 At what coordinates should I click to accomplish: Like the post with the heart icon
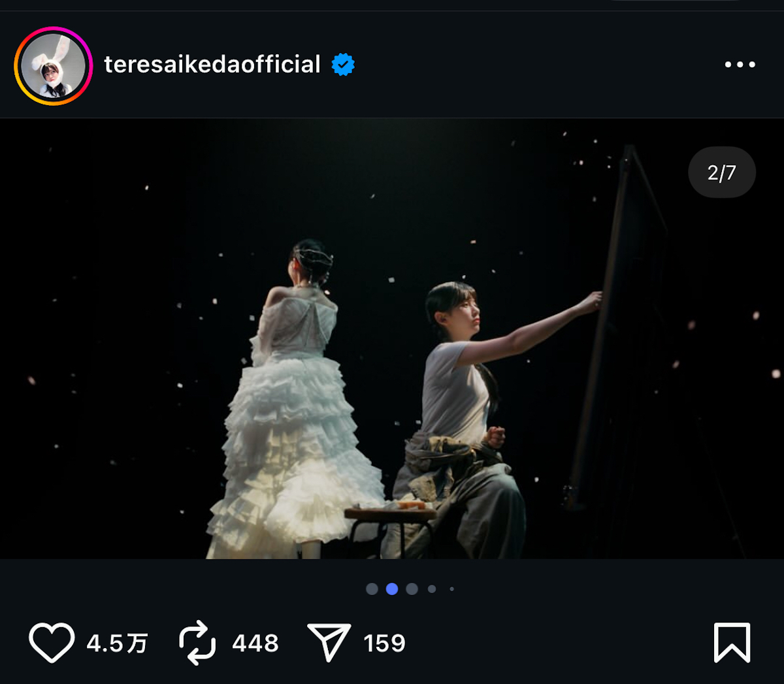coord(52,643)
